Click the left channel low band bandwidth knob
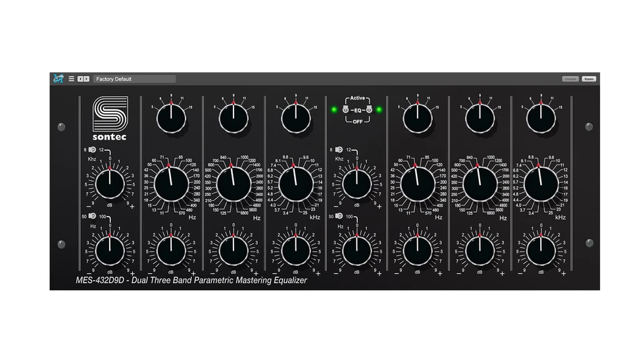The width and height of the screenshot is (644, 362). pos(171,118)
